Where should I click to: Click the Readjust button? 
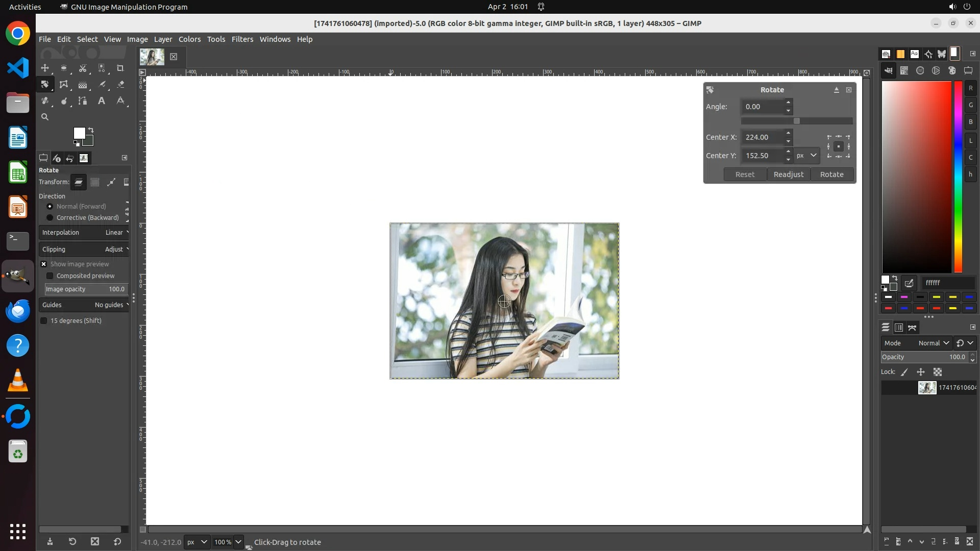pyautogui.click(x=788, y=174)
